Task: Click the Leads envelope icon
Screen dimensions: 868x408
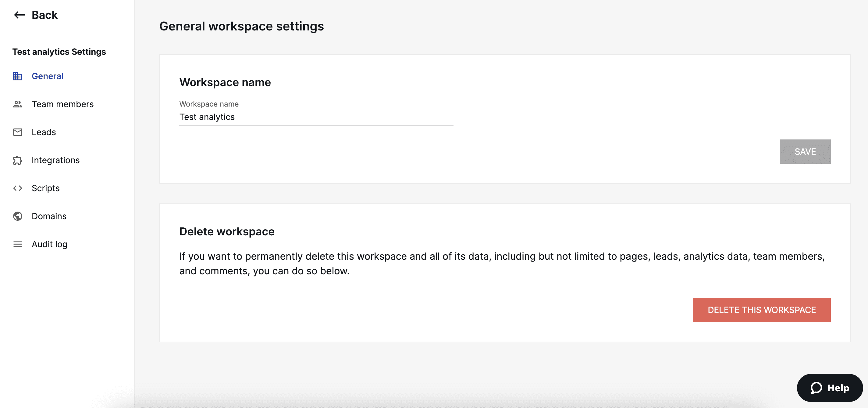Action: pyautogui.click(x=17, y=132)
